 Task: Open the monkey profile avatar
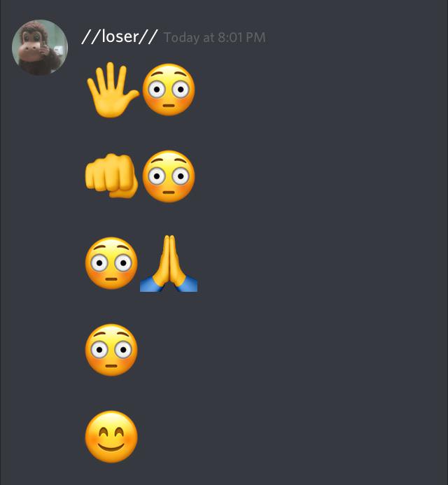(40, 48)
